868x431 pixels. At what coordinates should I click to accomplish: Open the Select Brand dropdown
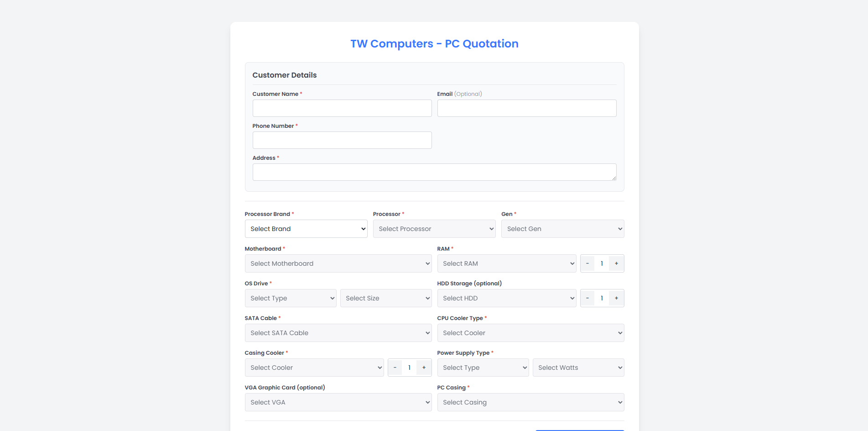[306, 229]
